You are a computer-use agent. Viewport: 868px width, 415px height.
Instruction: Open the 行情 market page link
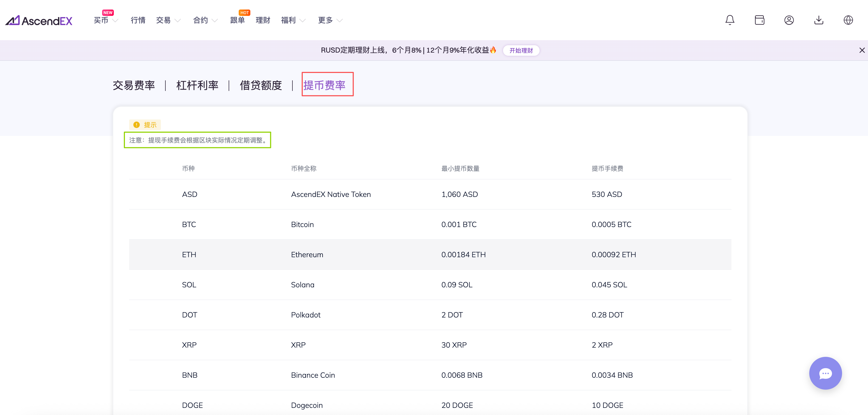click(138, 21)
